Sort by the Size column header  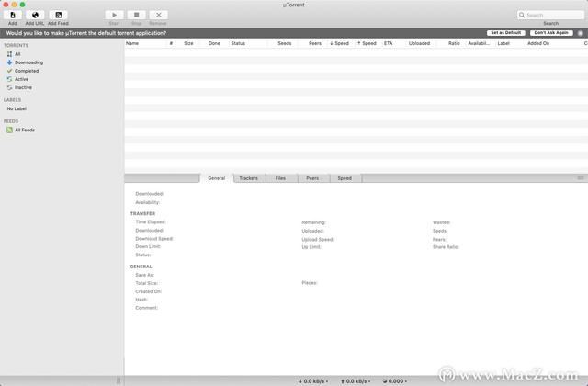click(188, 43)
